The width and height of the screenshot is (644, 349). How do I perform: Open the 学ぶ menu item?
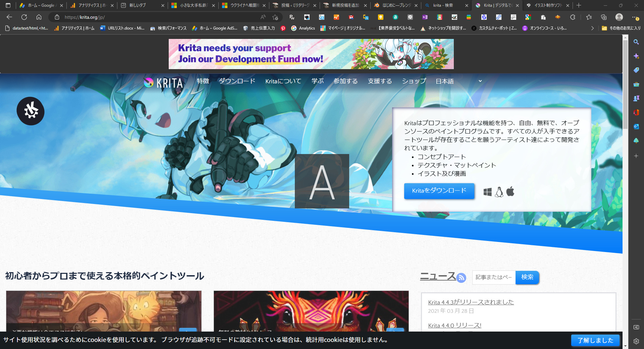[x=317, y=81]
